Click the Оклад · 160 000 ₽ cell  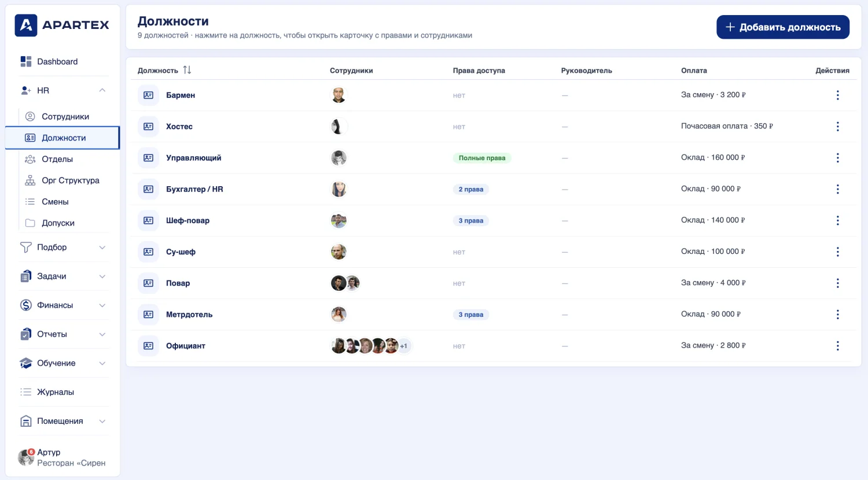click(713, 157)
